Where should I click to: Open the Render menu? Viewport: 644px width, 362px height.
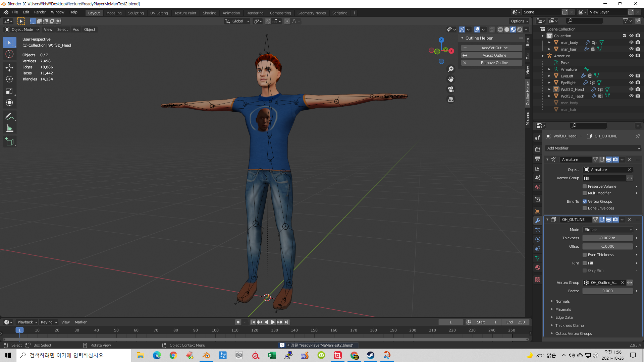40,12
